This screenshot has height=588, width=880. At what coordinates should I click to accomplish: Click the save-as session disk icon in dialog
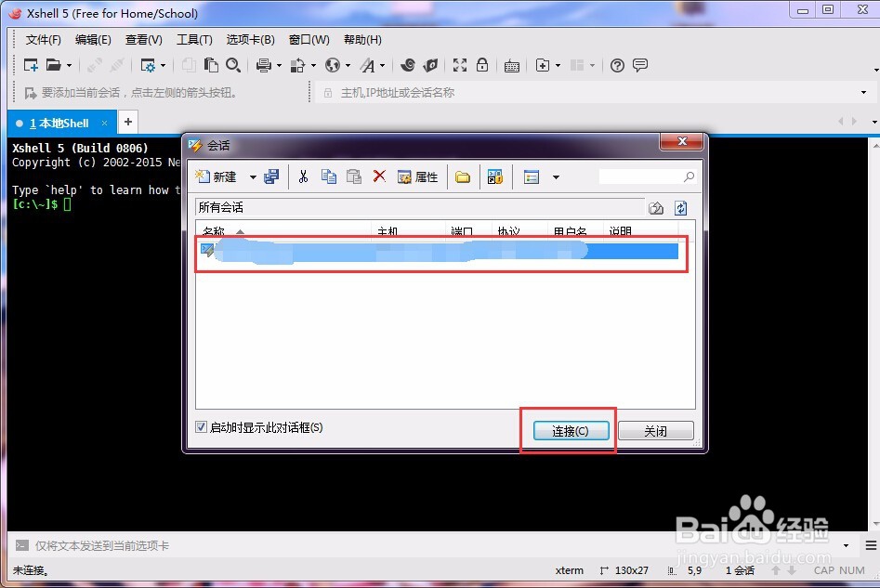271,176
